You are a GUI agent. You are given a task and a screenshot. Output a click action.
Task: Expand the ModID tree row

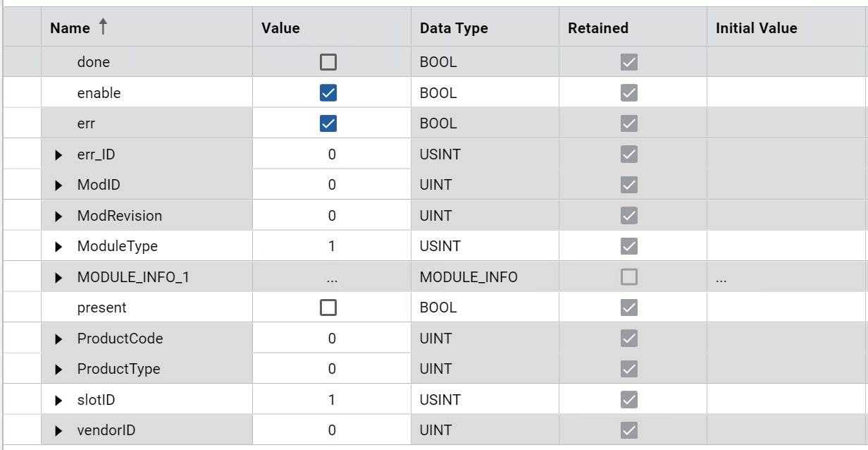pyautogui.click(x=59, y=186)
